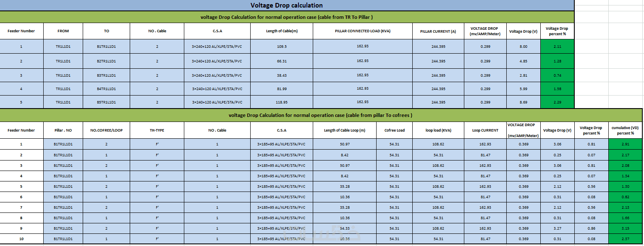Select the green percent cell '2.11'
This screenshot has width=644, height=246.
tap(557, 47)
